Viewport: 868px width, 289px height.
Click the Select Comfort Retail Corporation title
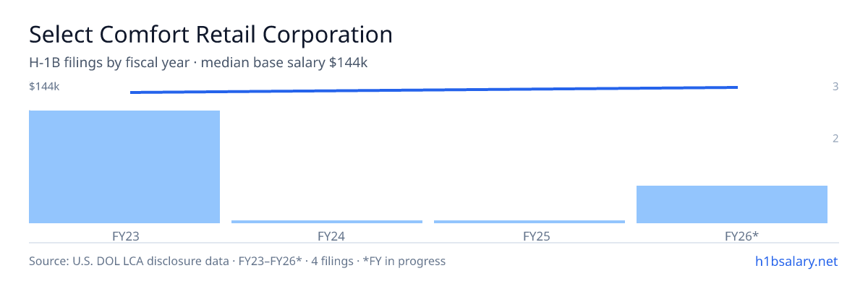tap(210, 34)
